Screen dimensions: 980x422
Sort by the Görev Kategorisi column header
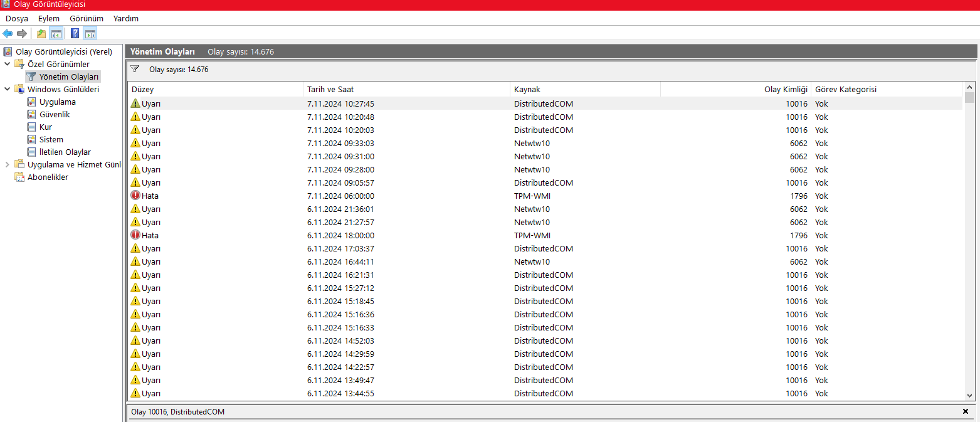click(887, 89)
